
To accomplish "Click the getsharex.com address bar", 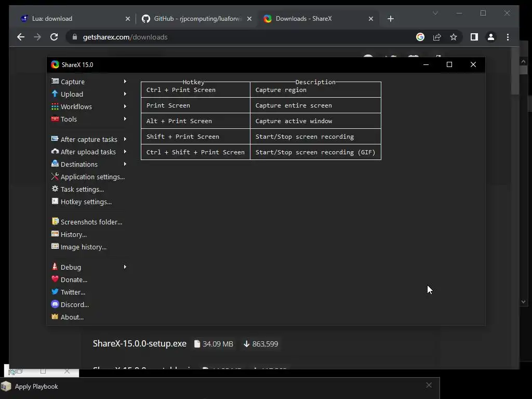I will [237, 37].
